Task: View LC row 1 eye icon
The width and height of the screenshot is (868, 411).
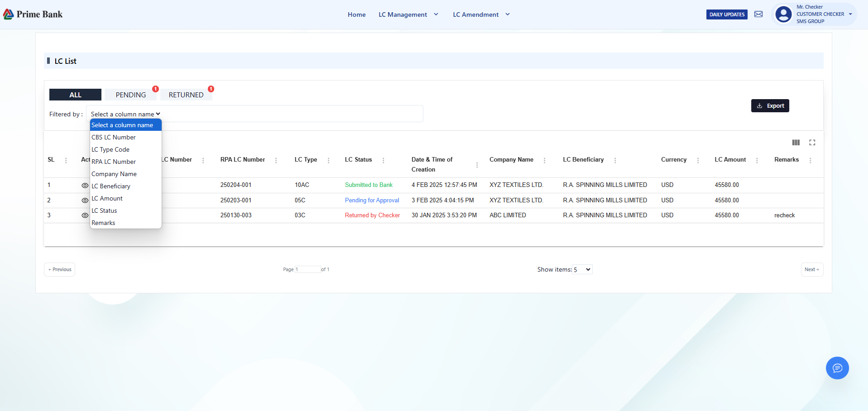Action: point(85,186)
